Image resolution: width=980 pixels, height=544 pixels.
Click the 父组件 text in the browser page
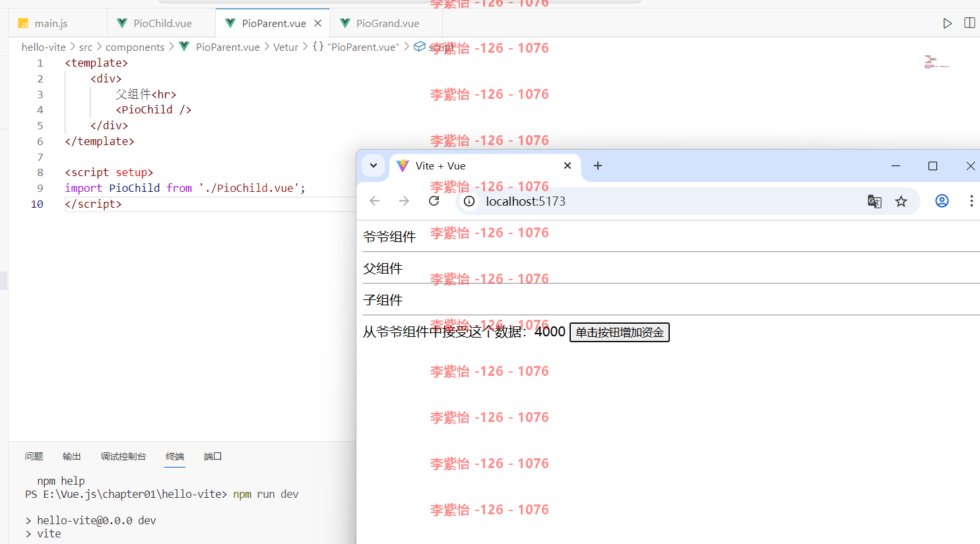pos(383,268)
